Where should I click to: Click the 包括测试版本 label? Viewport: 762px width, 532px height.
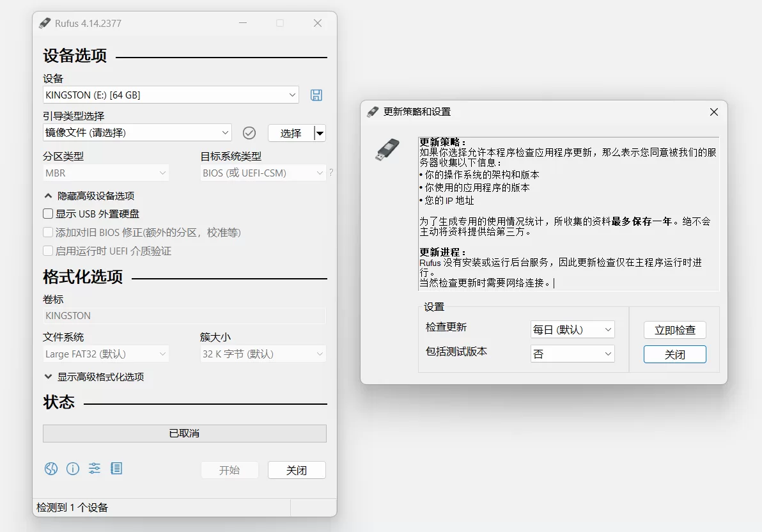(456, 352)
